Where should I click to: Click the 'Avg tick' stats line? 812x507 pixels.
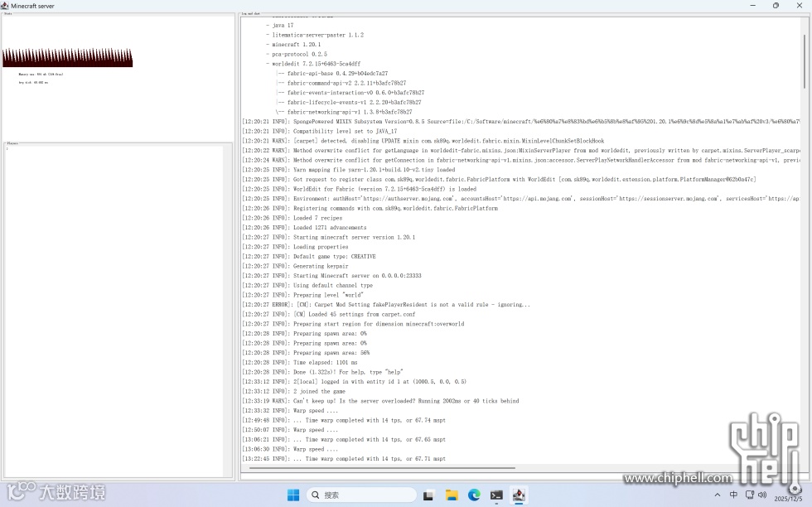pyautogui.click(x=33, y=82)
